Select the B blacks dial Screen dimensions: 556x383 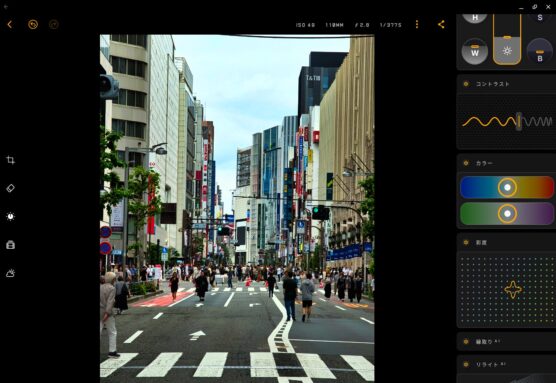pos(540,51)
